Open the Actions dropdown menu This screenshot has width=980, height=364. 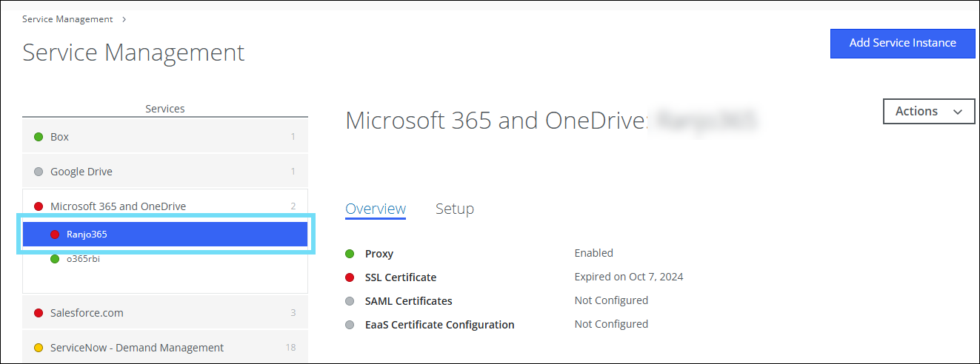pyautogui.click(x=928, y=112)
